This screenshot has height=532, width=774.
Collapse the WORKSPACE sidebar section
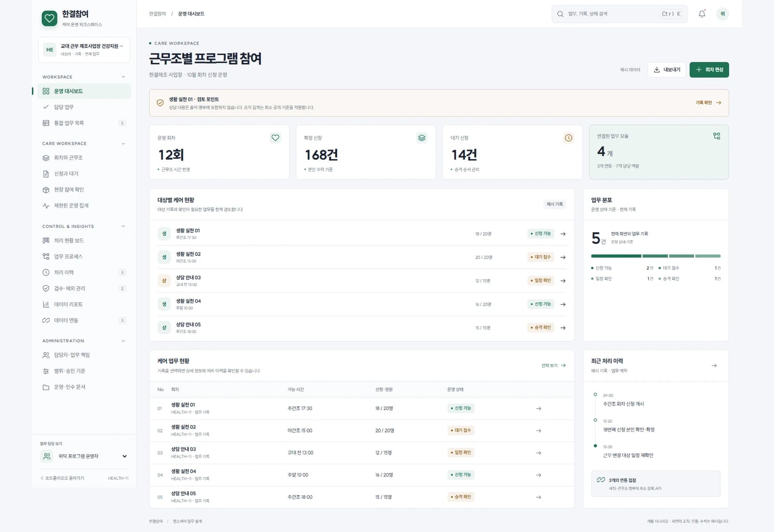click(x=123, y=77)
